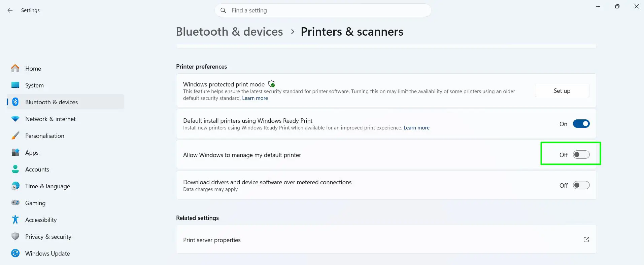Image resolution: width=644 pixels, height=265 pixels.
Task: Click the search magnifier icon
Action: click(223, 10)
